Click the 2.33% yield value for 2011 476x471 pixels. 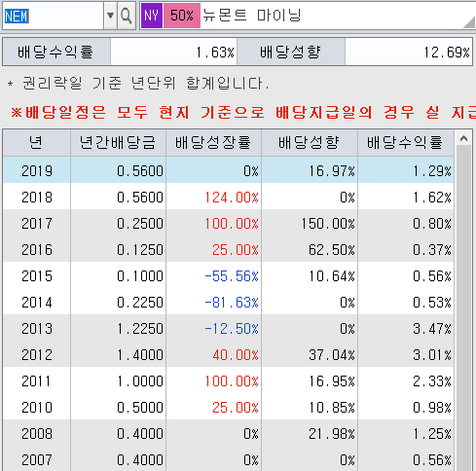click(x=432, y=381)
